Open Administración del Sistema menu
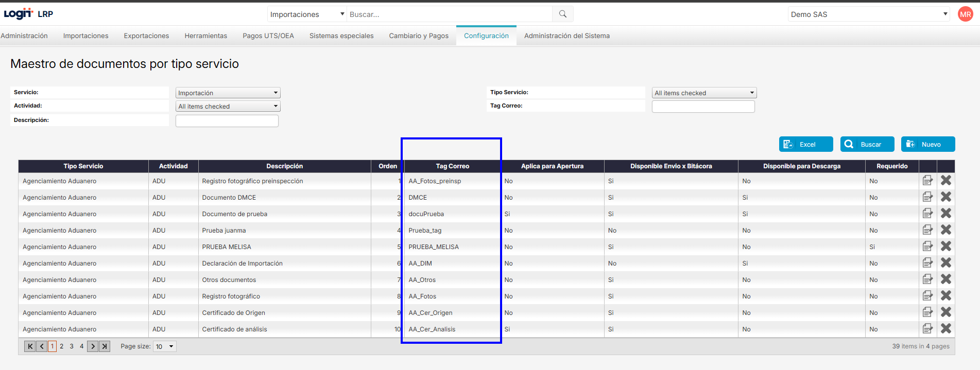 [x=567, y=36]
